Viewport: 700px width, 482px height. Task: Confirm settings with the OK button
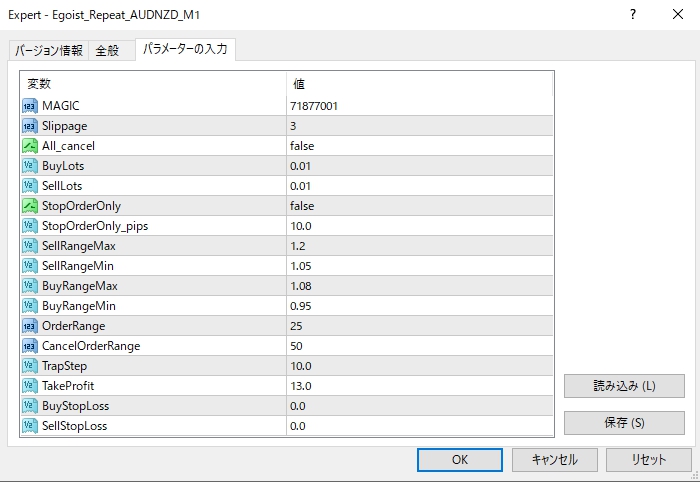pos(460,460)
